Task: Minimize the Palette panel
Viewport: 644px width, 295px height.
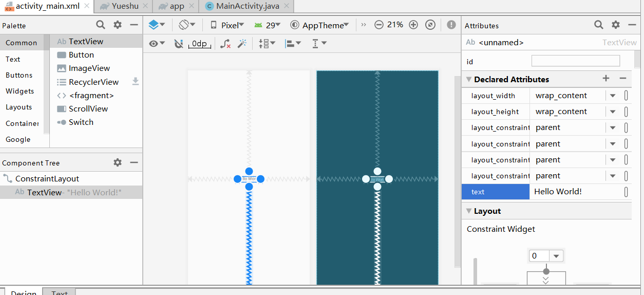Action: point(134,25)
